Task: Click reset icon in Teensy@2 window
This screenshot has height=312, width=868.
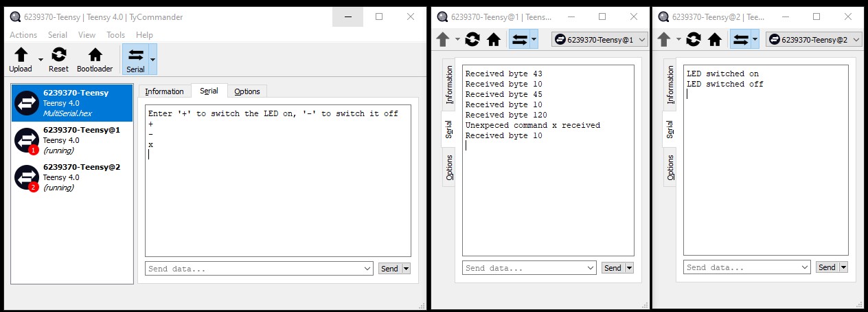Action: point(694,39)
